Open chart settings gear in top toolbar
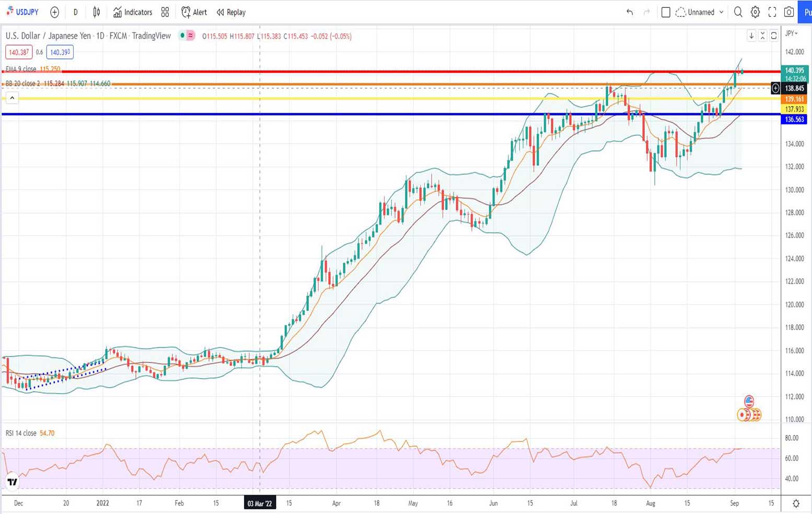812x514 pixels. point(755,12)
